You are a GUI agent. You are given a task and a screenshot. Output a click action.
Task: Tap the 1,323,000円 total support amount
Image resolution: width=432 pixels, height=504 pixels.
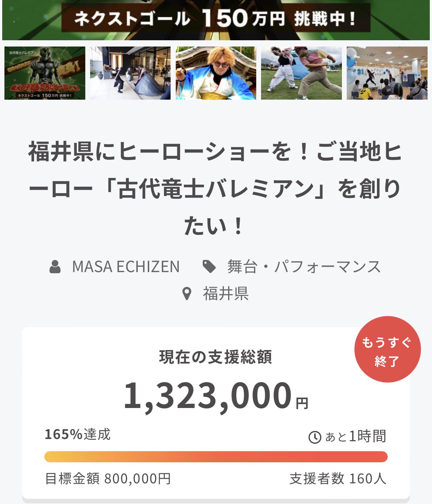(216, 396)
